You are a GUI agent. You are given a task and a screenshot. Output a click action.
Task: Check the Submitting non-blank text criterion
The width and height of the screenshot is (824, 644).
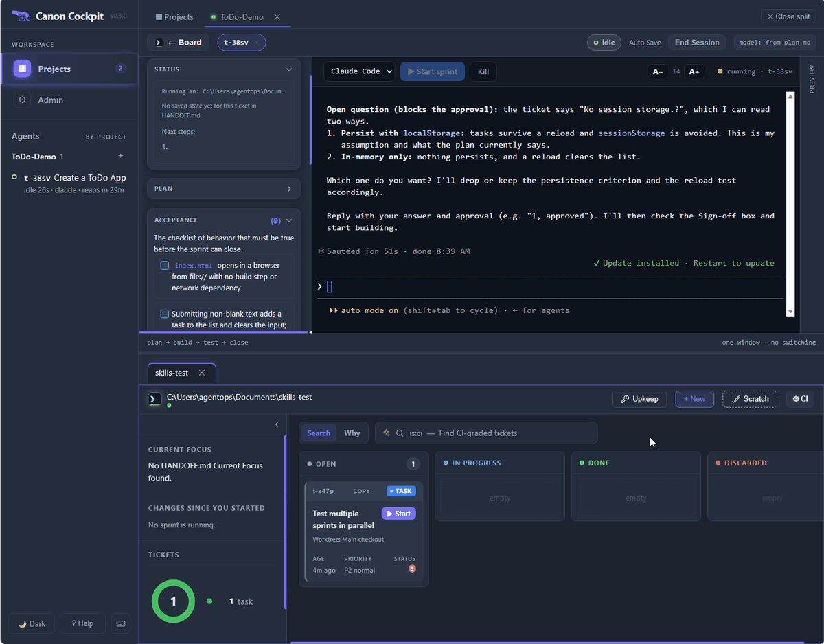(x=165, y=314)
